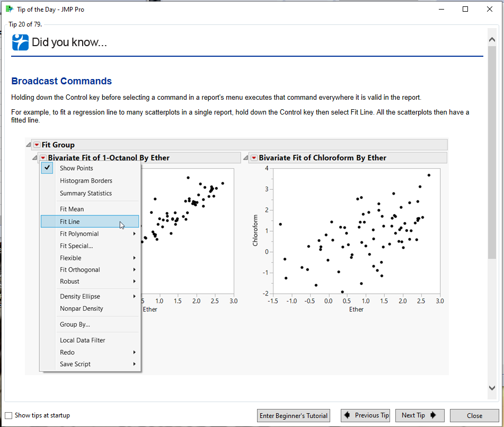Go back with Previous Tip
The image size is (504, 427).
365,415
